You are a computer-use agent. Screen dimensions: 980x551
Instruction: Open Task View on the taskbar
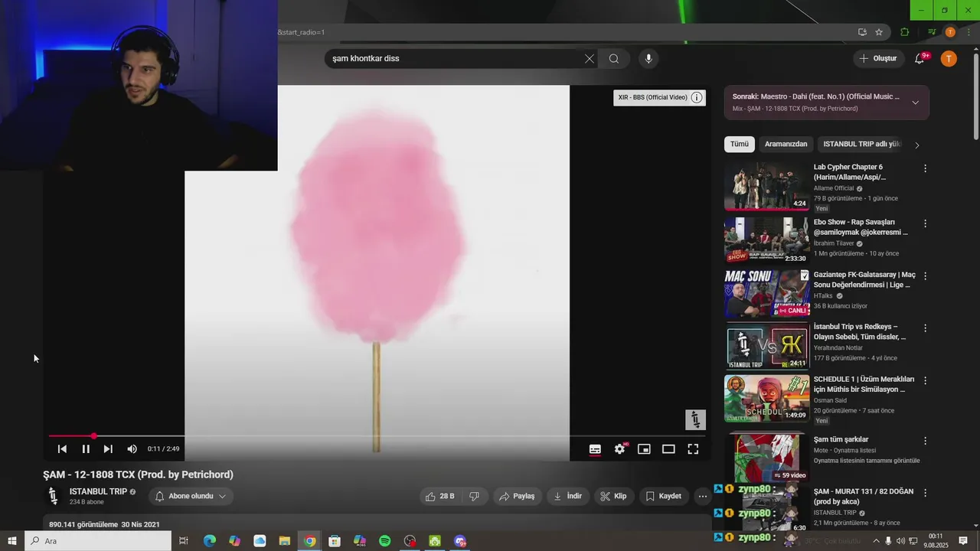(184, 541)
